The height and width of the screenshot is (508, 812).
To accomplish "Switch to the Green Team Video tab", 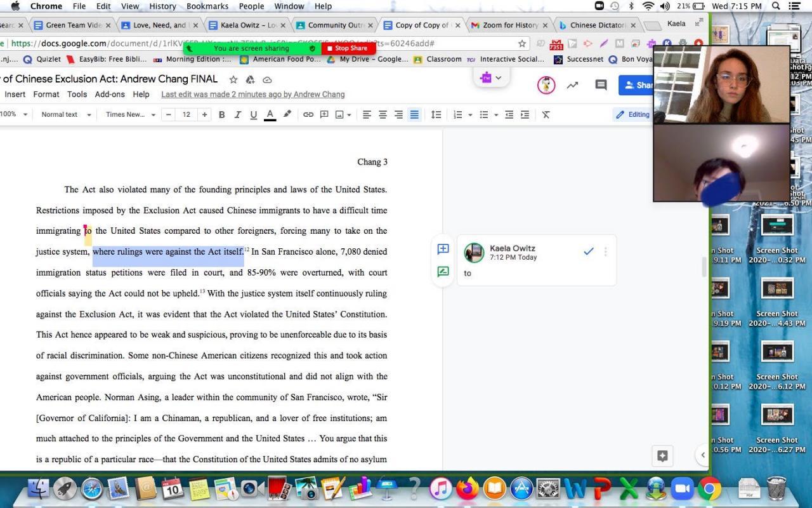I will [72, 25].
